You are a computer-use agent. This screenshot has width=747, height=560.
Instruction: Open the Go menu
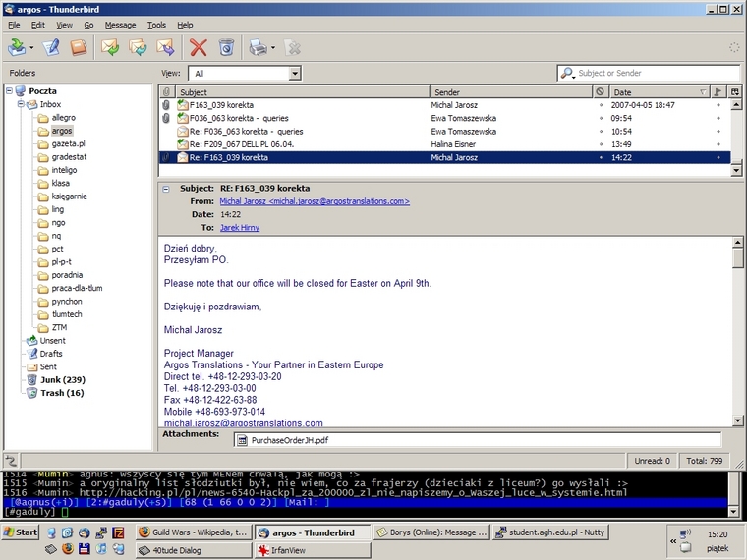point(88,25)
